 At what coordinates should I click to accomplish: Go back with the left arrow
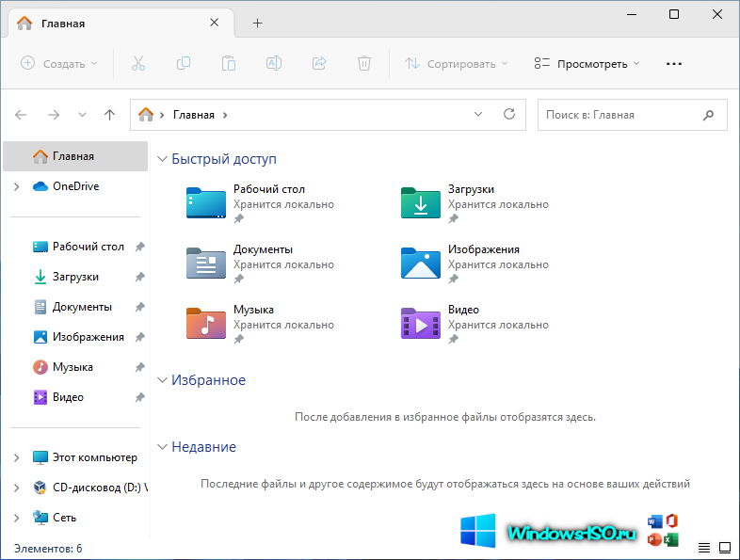click(x=21, y=115)
